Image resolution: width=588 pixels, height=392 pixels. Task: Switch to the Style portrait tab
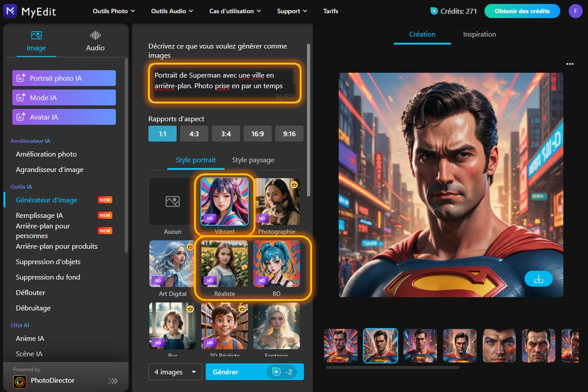pos(196,160)
